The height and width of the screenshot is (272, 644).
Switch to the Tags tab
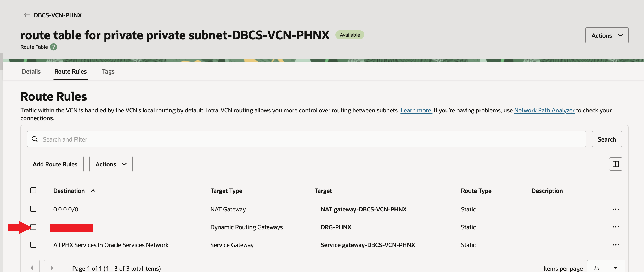coord(108,72)
